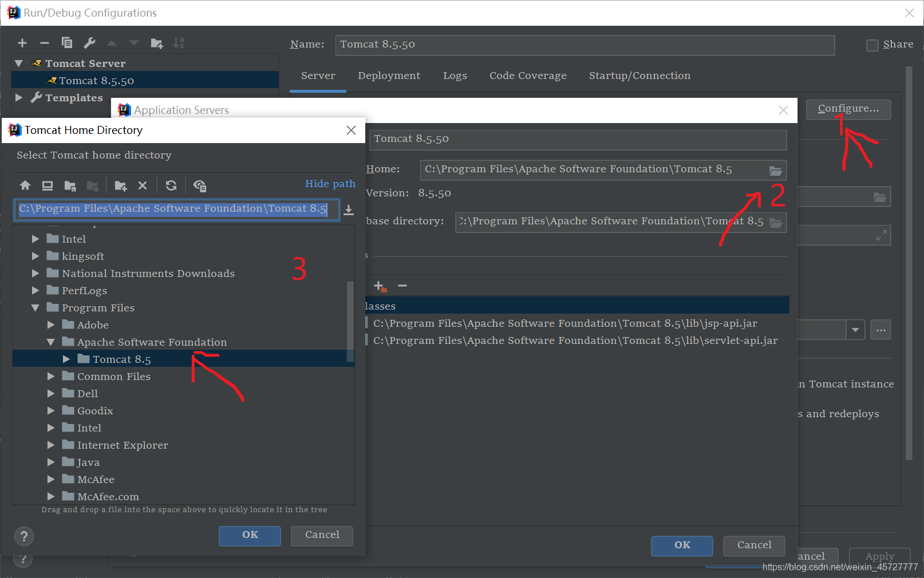The height and width of the screenshot is (578, 924).
Task: Remove the selected classpath jar entry
Action: pyautogui.click(x=402, y=286)
